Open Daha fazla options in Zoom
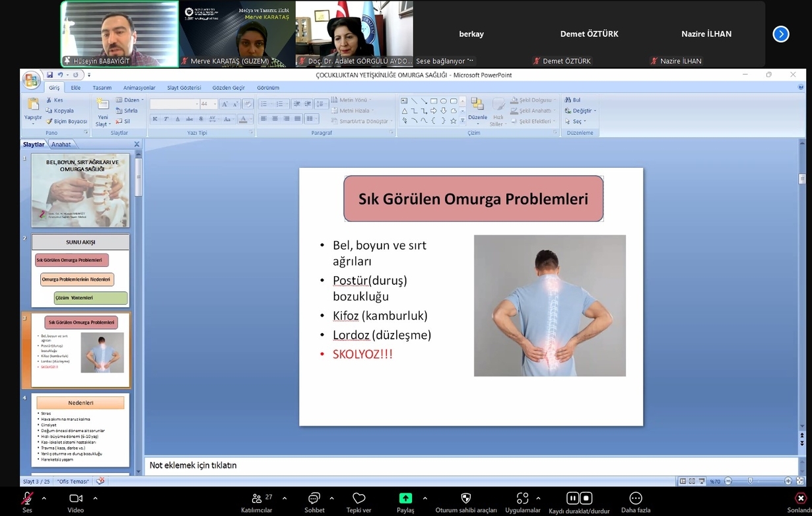Viewport: 812px width, 516px height. (636, 502)
